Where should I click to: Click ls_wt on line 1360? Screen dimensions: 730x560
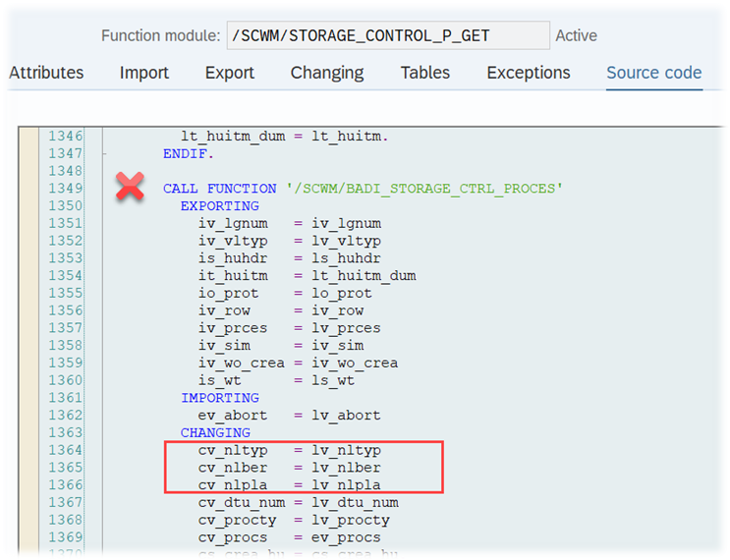pyautogui.click(x=333, y=380)
